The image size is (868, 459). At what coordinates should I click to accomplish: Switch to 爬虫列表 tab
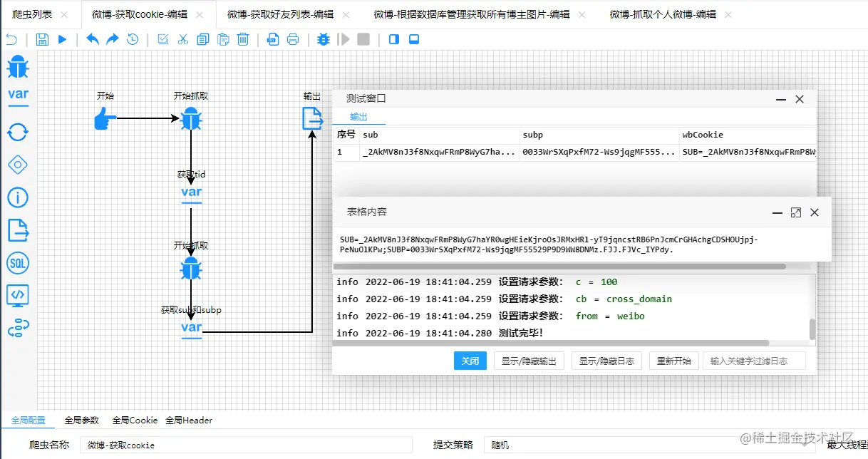[x=32, y=14]
